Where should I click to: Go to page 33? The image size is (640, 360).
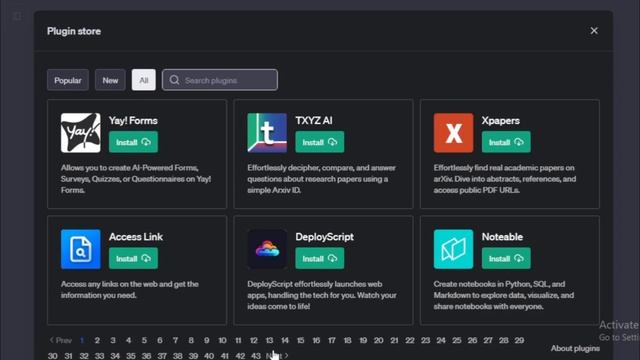tap(99, 356)
